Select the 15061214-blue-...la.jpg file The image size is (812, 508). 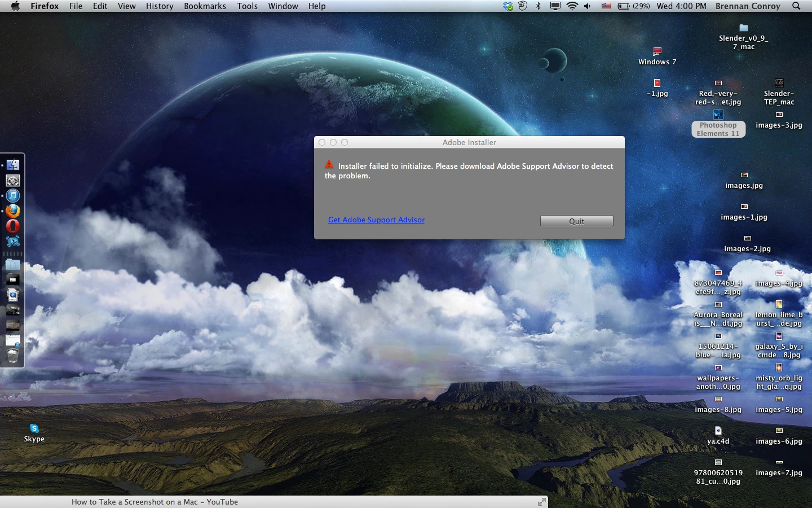(x=718, y=345)
